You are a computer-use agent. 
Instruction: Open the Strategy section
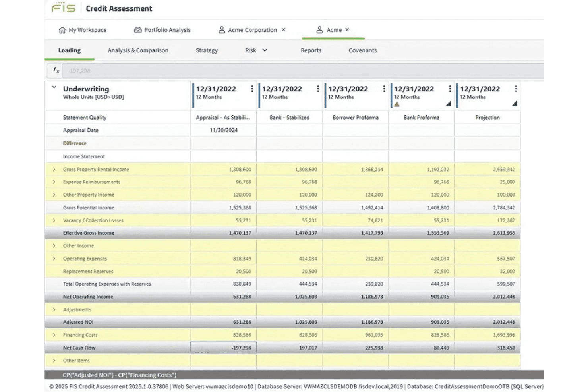point(207,50)
